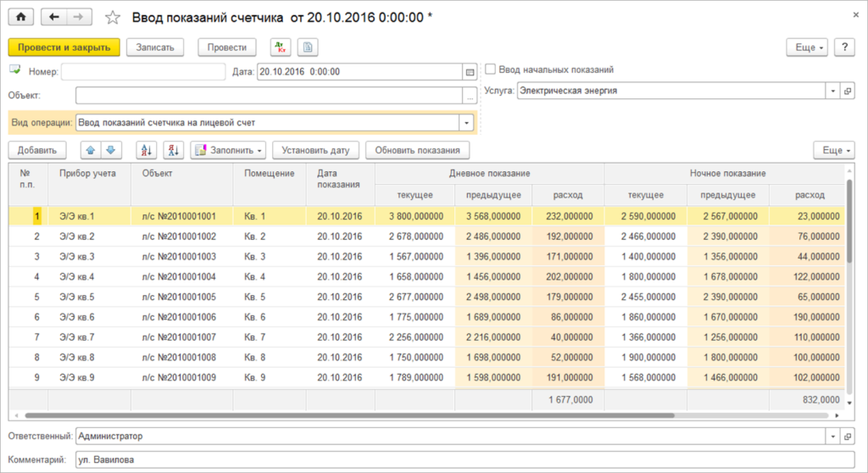Open calendar picker for Дата field
The height and width of the screenshot is (473, 868).
click(x=470, y=72)
